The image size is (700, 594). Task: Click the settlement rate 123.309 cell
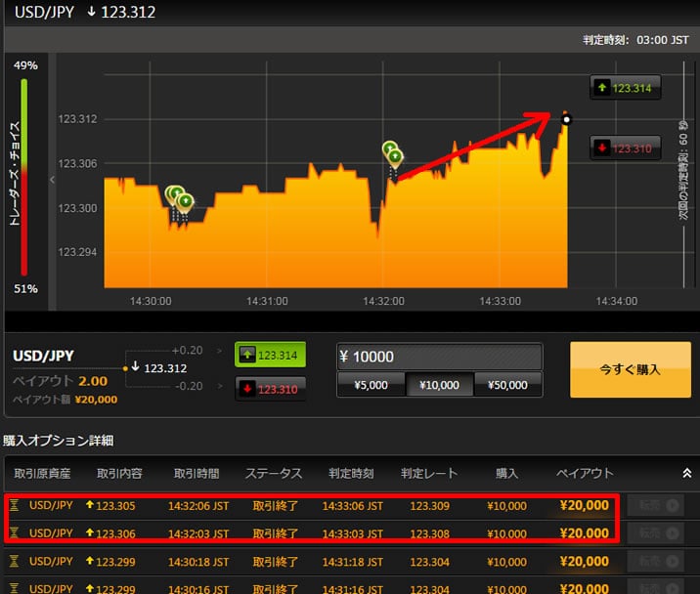click(x=429, y=506)
